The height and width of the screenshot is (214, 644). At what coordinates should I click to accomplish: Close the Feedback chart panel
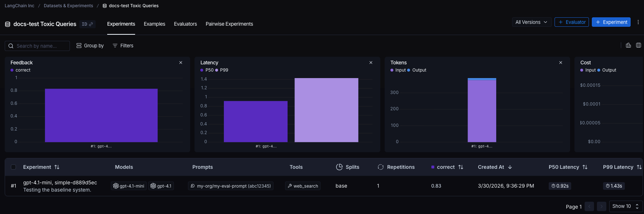tap(181, 63)
